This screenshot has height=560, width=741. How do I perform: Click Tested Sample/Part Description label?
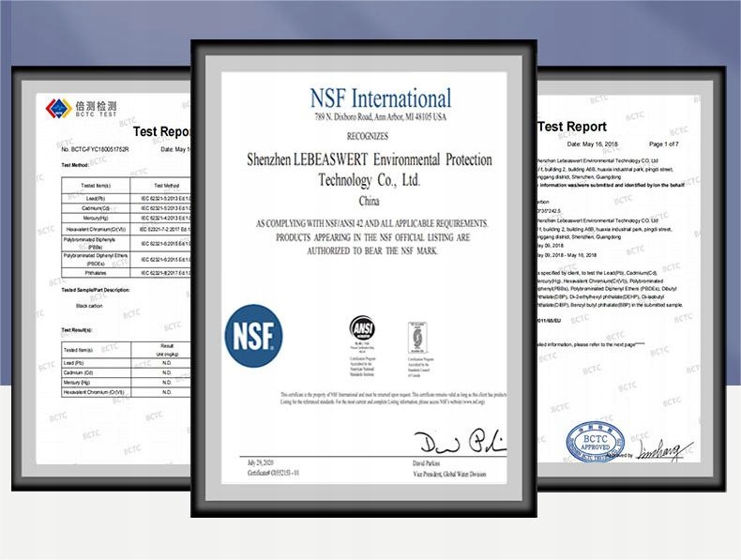96,290
